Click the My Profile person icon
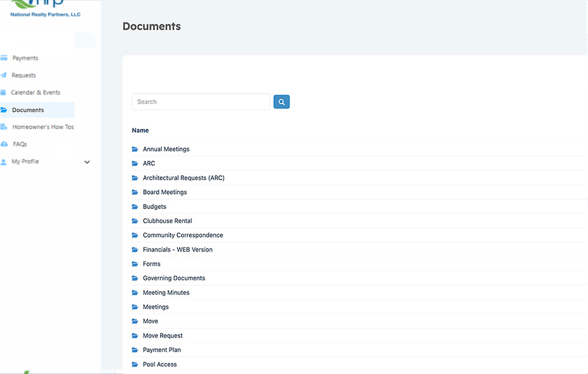This screenshot has height=374, width=588. (x=5, y=161)
